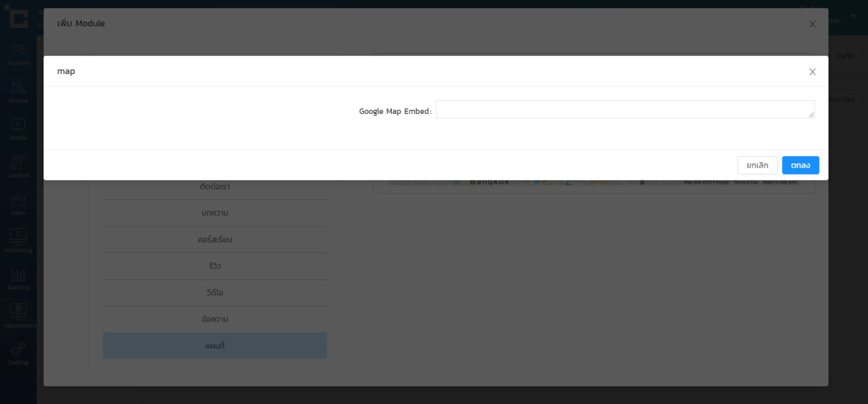Open the Course section icon
The height and width of the screenshot is (404, 868).
pyautogui.click(x=18, y=87)
